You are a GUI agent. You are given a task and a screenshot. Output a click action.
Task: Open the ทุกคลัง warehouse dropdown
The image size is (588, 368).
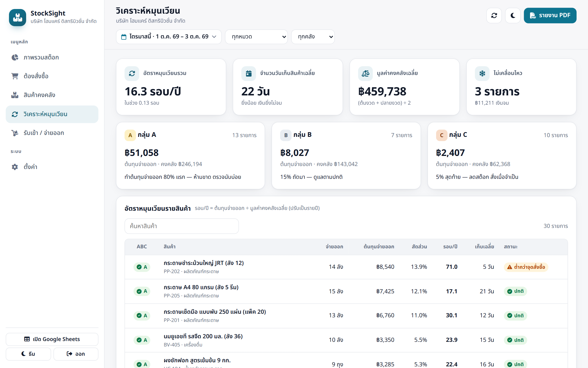[x=313, y=37]
